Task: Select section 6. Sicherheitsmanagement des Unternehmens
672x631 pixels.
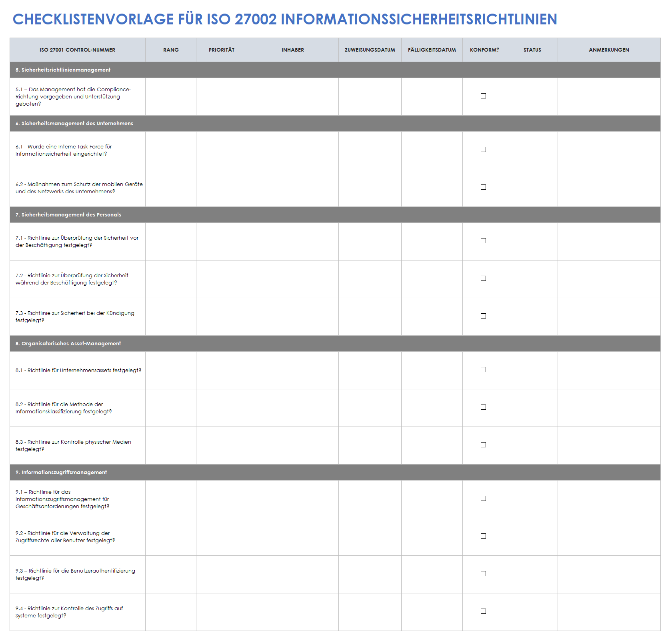Action: [x=335, y=124]
